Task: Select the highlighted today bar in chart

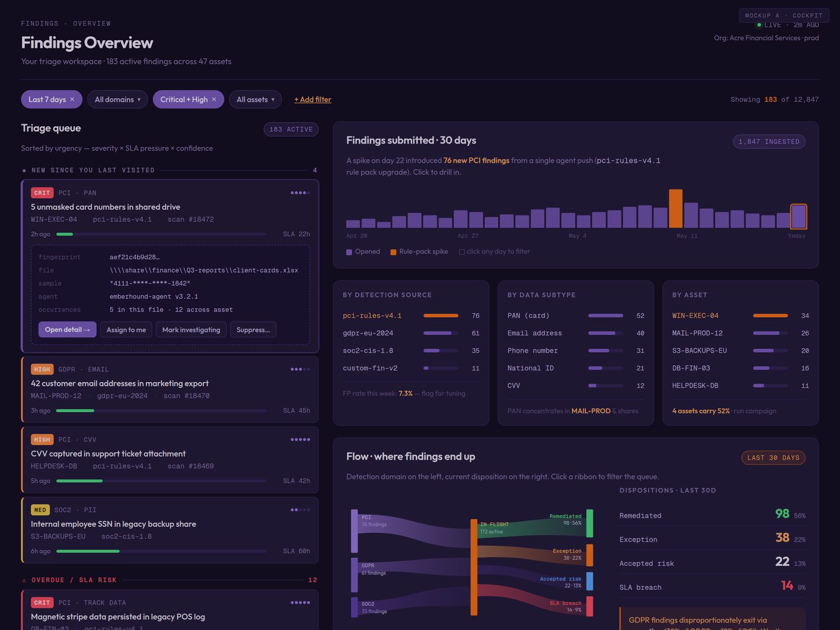Action: [x=799, y=216]
